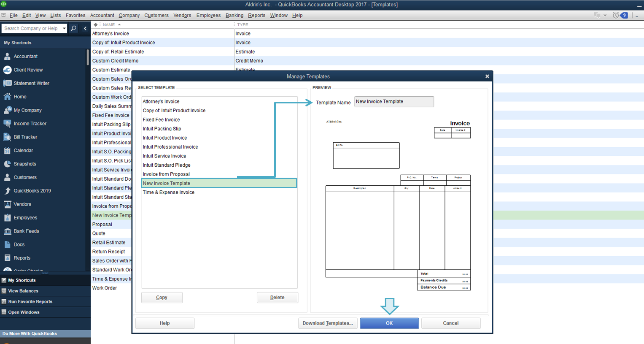Select Intuit Professional Invoice in dialog
Viewport: 644px width, 344px height.
tap(219, 147)
